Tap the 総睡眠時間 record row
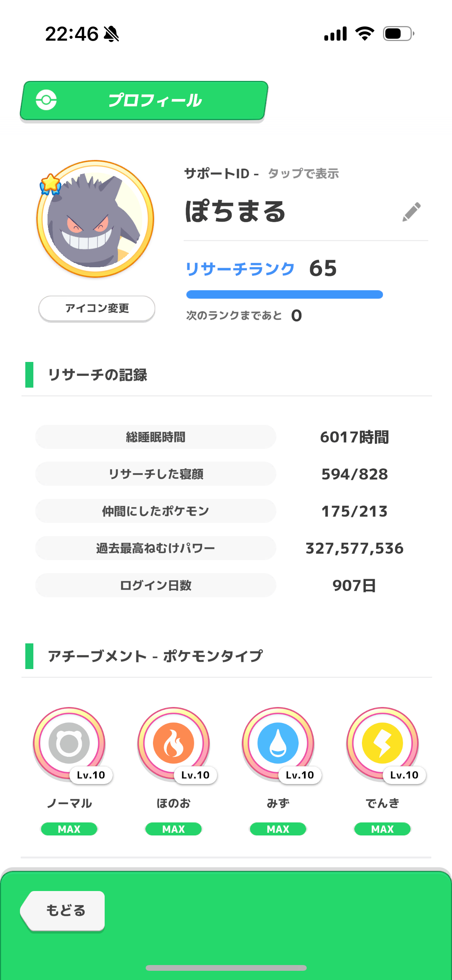 [x=156, y=437]
